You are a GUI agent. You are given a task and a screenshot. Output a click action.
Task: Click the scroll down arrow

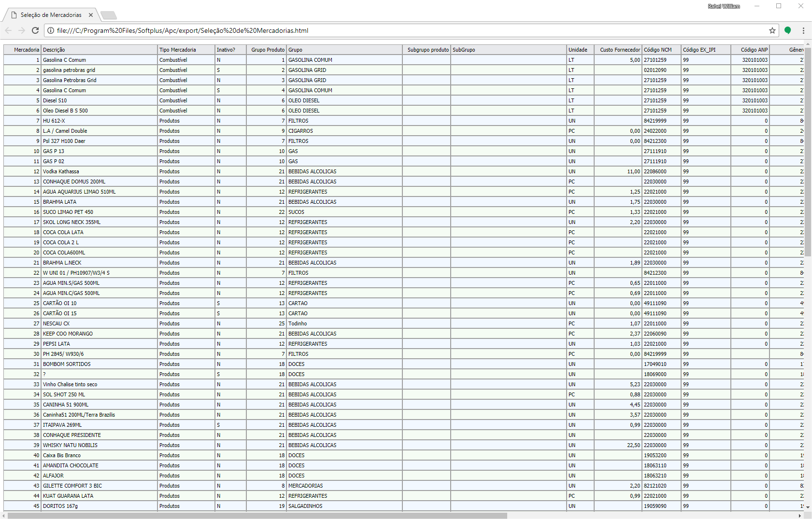[x=808, y=507]
